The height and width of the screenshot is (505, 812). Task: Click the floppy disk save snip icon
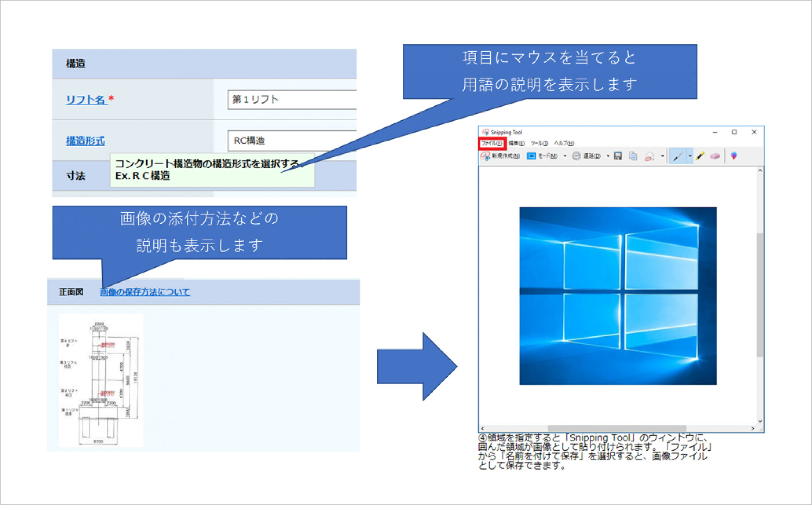[618, 156]
